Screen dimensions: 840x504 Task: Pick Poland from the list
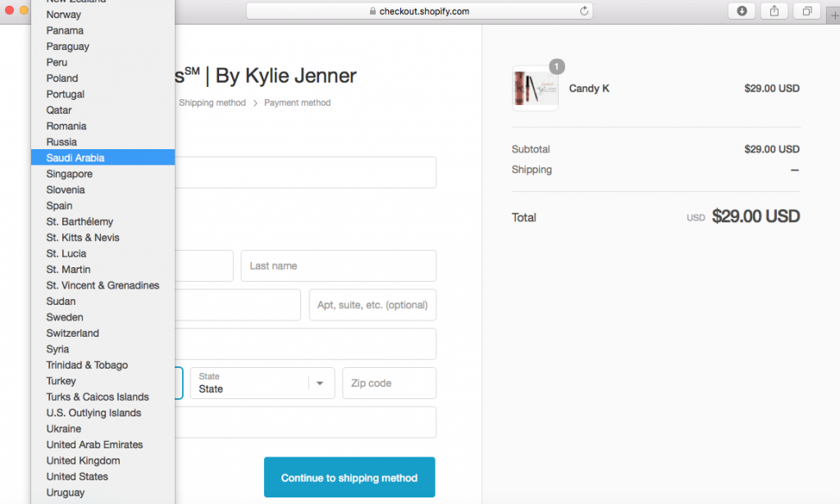click(103, 78)
